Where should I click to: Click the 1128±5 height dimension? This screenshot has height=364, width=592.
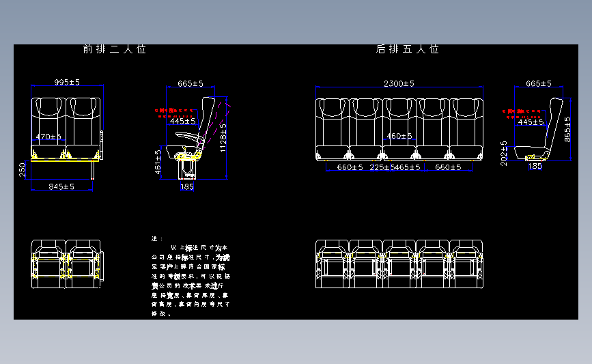[223, 138]
